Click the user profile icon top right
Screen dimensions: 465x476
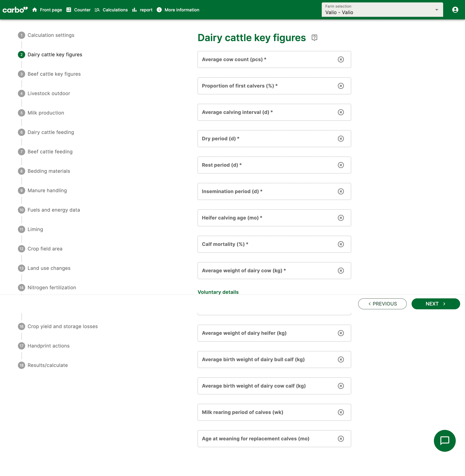coord(455,10)
